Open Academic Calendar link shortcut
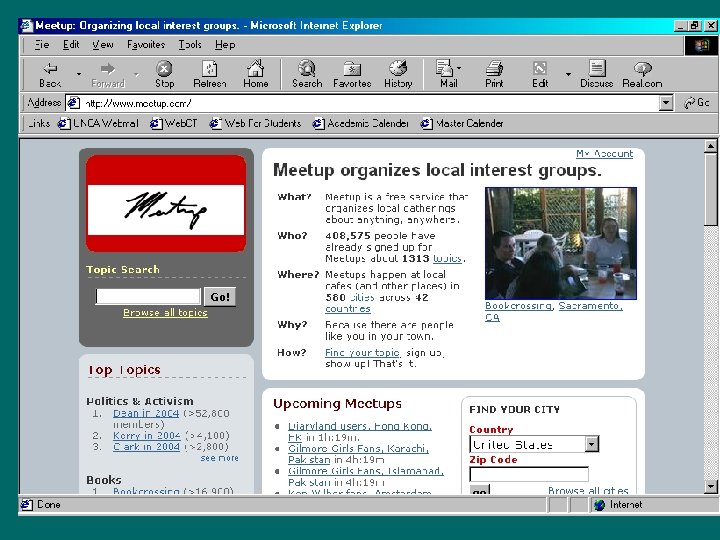Image resolution: width=720 pixels, height=540 pixels. coord(360,123)
